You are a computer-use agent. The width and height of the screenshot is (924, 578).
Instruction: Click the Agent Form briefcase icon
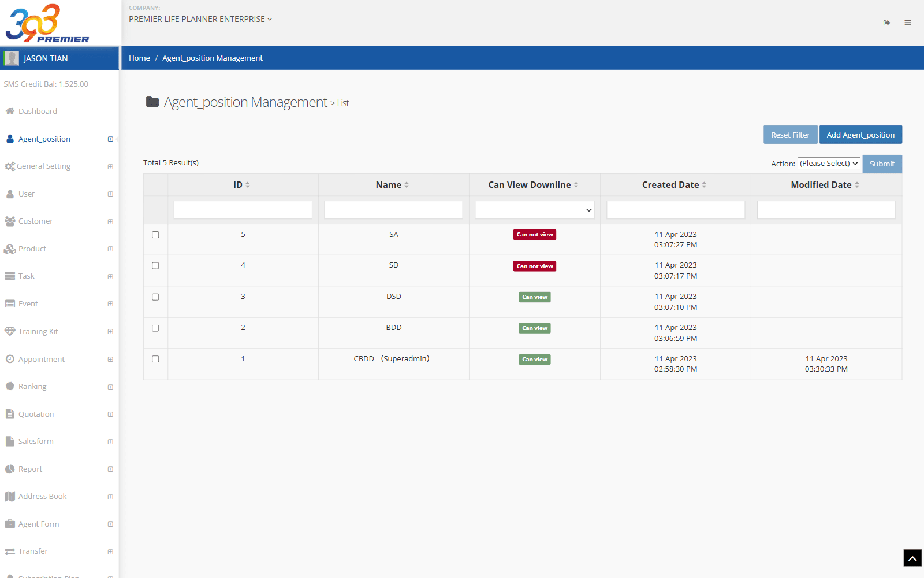tap(10, 524)
